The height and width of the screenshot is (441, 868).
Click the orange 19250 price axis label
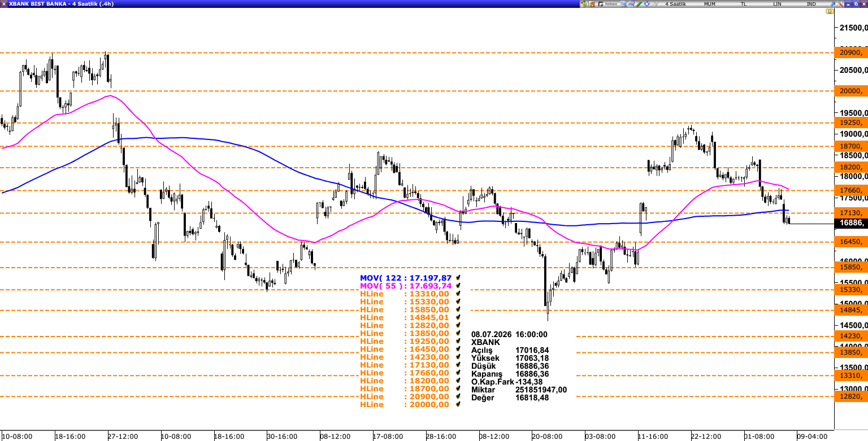[x=851, y=123]
